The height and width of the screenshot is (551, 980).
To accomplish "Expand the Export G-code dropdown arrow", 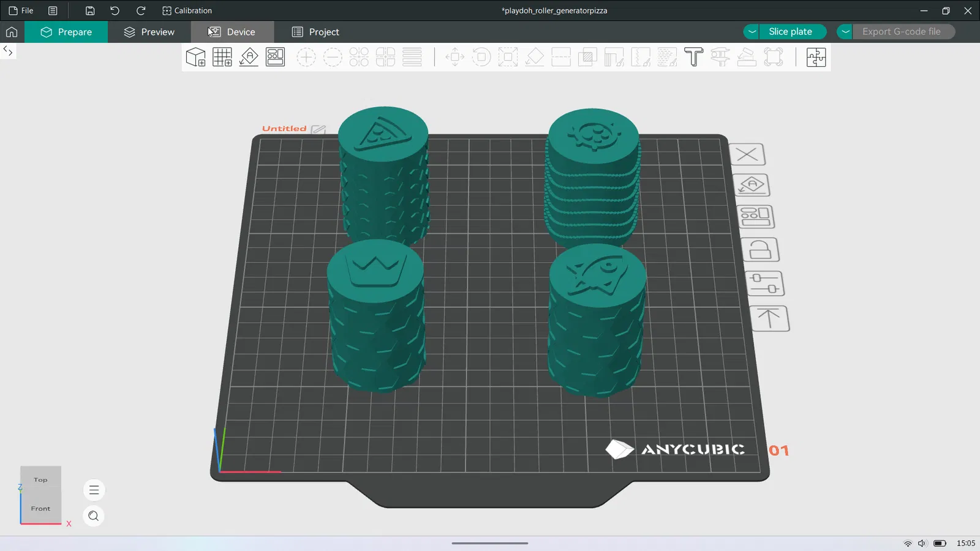I will click(x=845, y=32).
